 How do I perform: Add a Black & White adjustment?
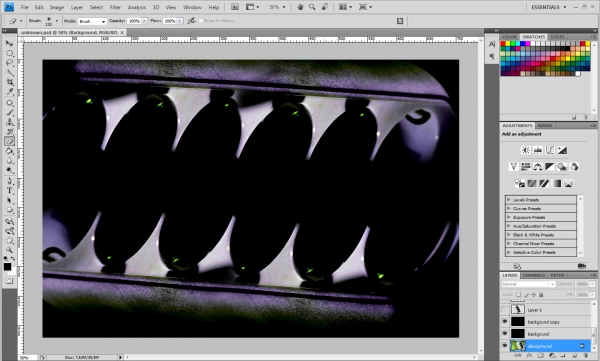pos(550,167)
